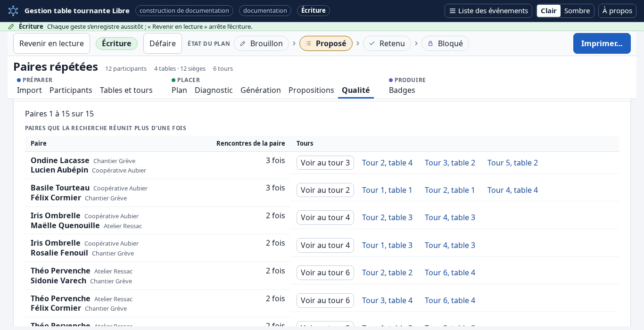
Task: Open the Participants tab
Action: [x=71, y=90]
